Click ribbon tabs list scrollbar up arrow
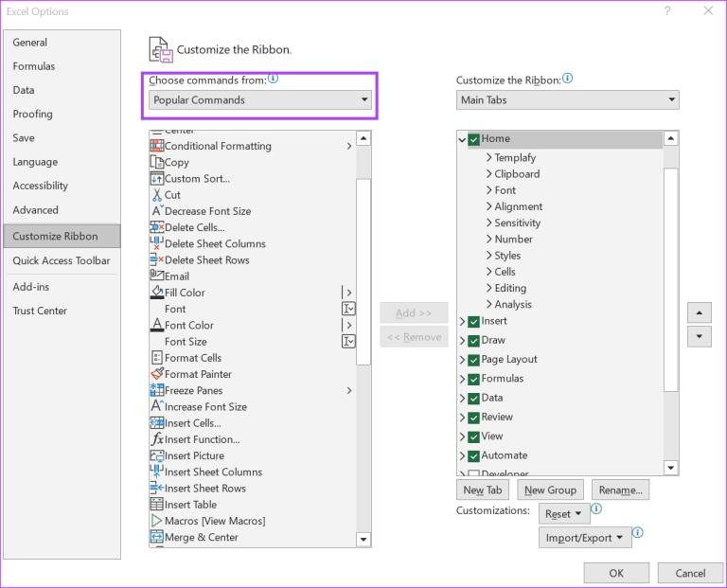This screenshot has width=727, height=588. 671,138
